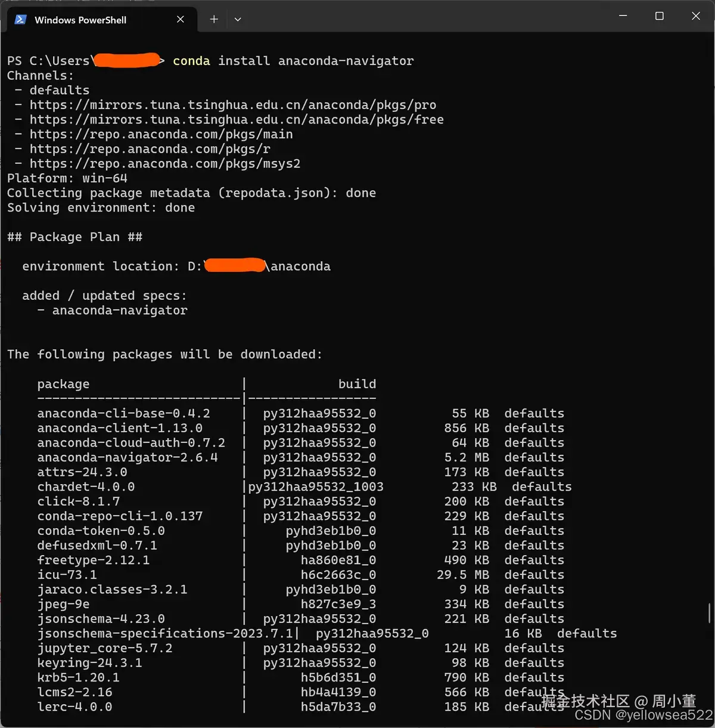Click the '856 KB' size value

tap(467, 428)
